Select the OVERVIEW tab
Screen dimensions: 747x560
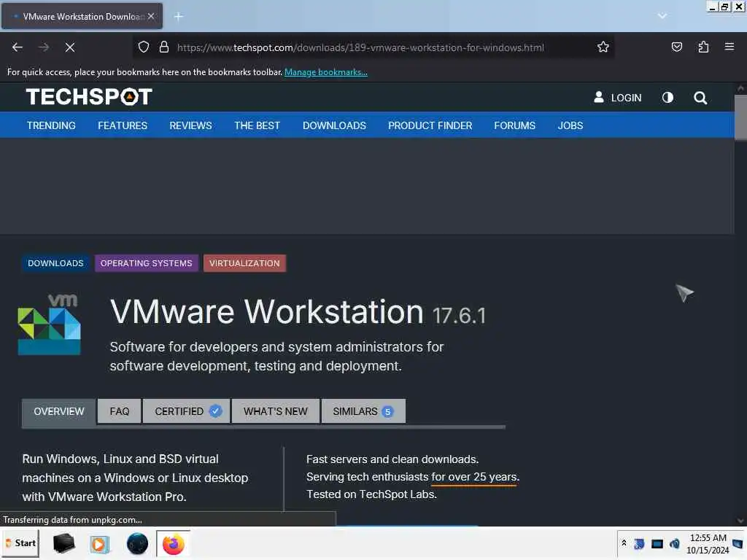click(x=58, y=411)
